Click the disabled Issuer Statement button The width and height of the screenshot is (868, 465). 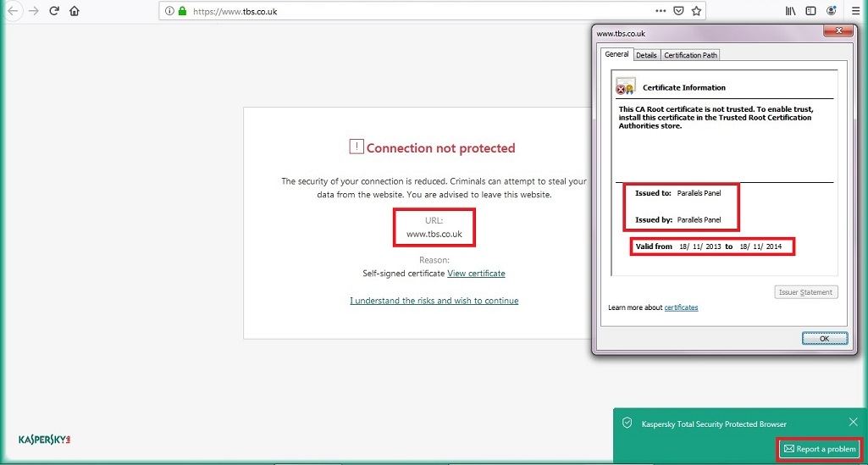pyautogui.click(x=806, y=292)
